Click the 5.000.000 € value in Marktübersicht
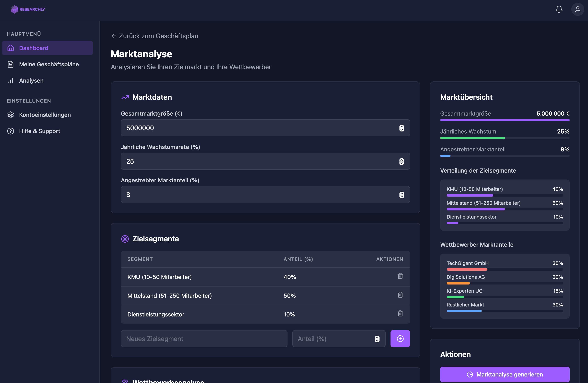Viewport: 588px width, 383px height. coord(553,114)
